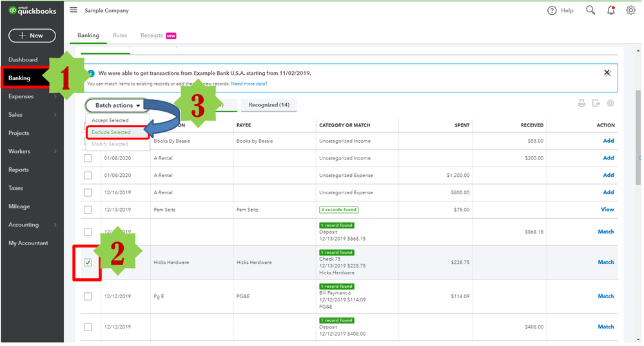
Task: Click the export icon above the table
Action: pos(596,103)
